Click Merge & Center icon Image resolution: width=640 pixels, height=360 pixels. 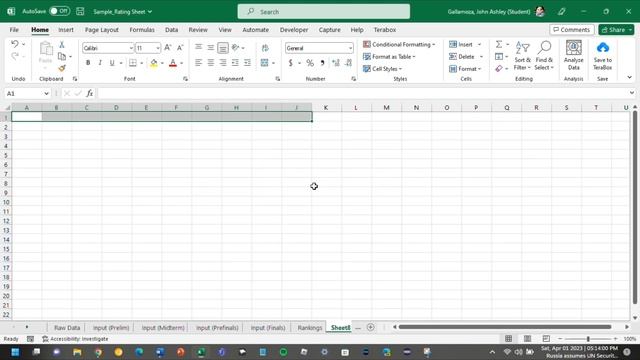click(264, 63)
